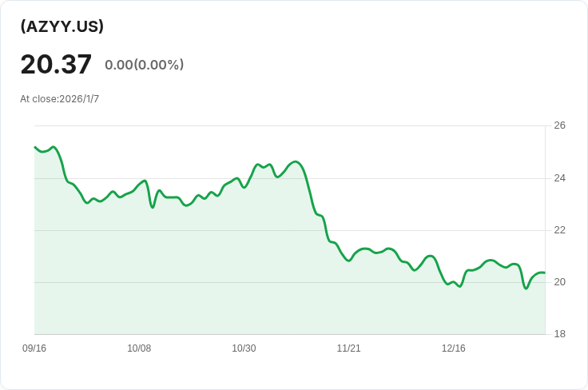Viewport: 588px width, 390px height.
Task: Click the sharp dip just after 10/08
Action: tap(153, 207)
